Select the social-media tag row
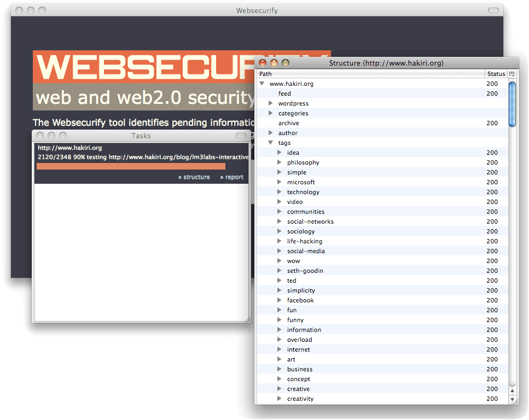Screen dimensions: 529x420 [382, 251]
